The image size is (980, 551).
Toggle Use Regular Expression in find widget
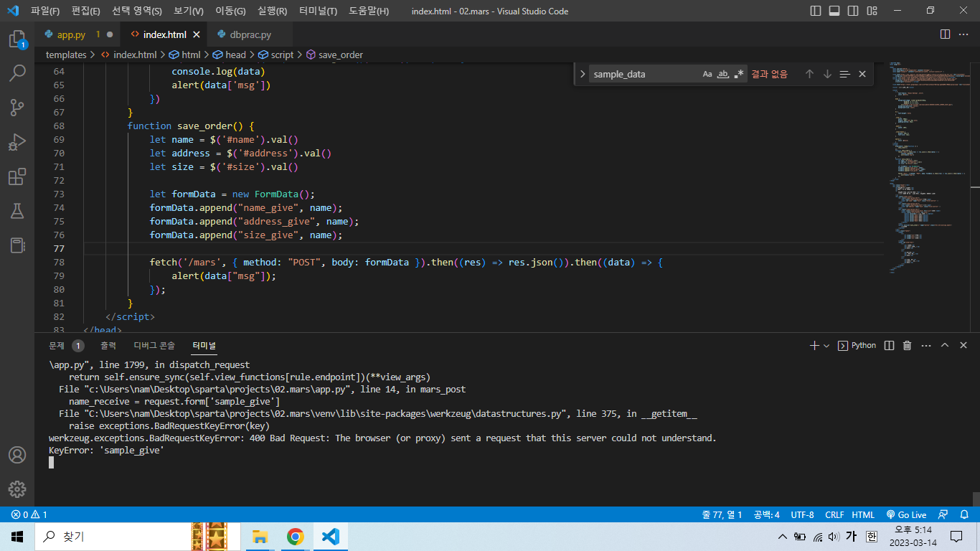(739, 74)
